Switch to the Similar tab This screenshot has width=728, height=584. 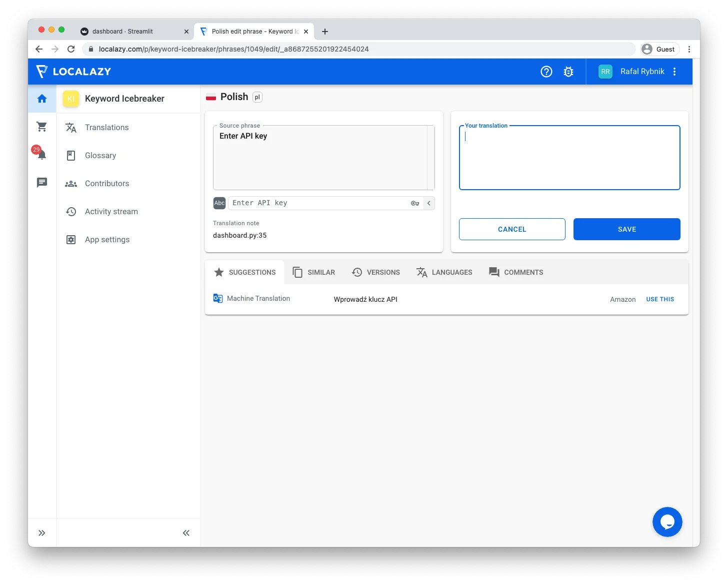pyautogui.click(x=314, y=272)
